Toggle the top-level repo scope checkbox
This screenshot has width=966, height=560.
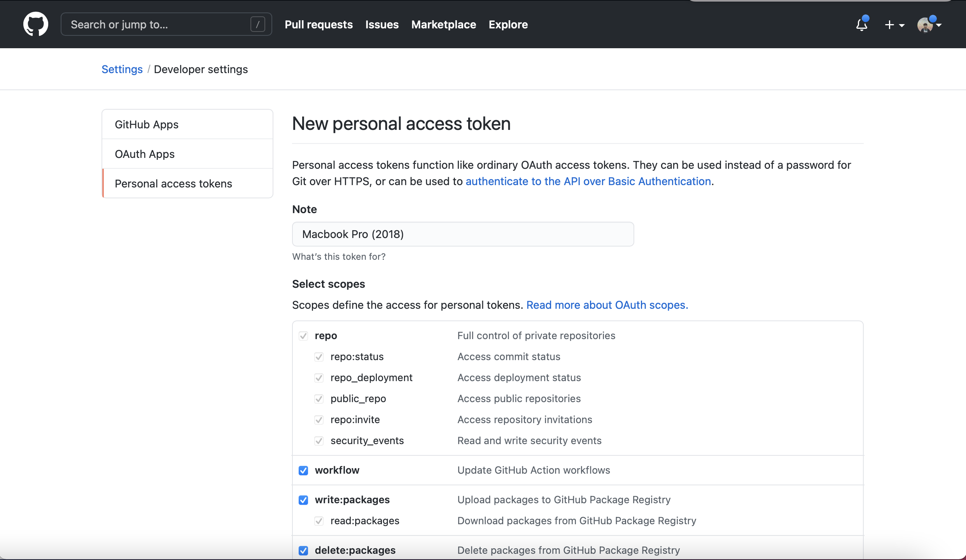point(303,336)
